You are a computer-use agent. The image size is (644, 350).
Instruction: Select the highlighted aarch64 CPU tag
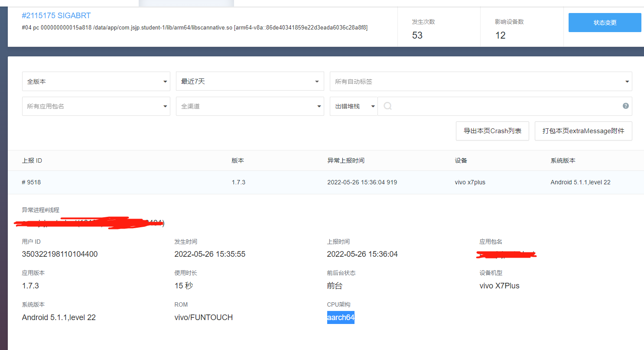pos(341,317)
